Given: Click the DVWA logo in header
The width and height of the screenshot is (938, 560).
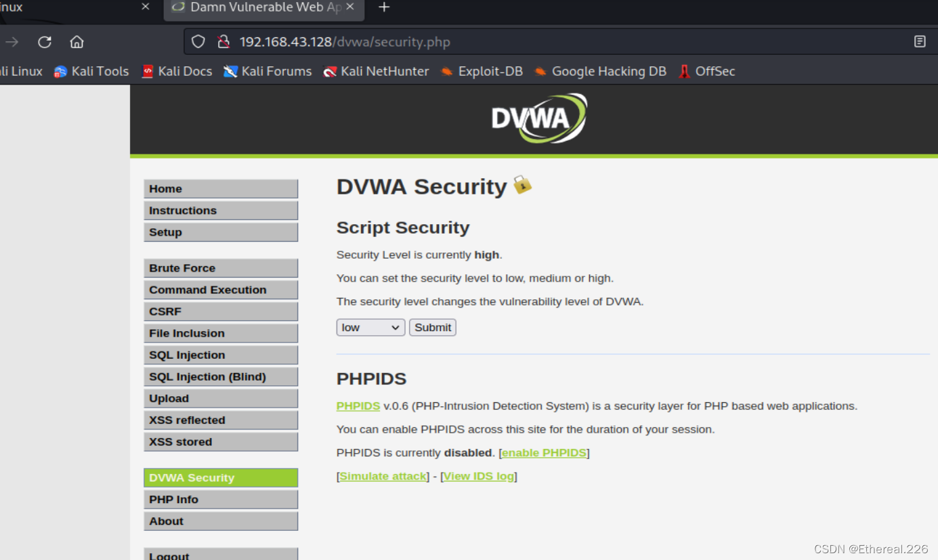Looking at the screenshot, I should [x=539, y=118].
